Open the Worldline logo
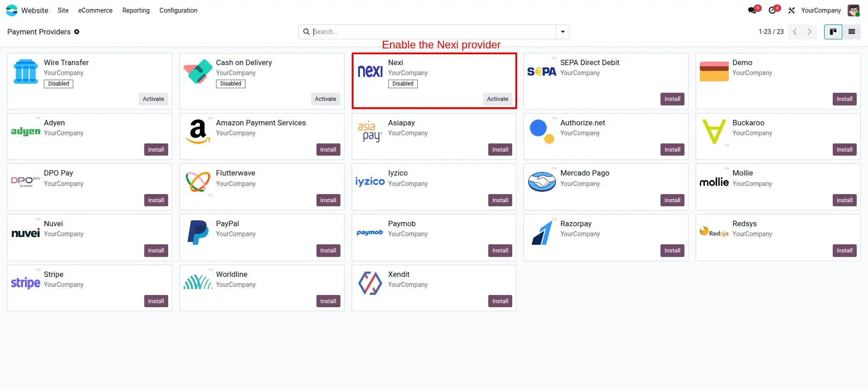868x390 pixels. [x=198, y=282]
